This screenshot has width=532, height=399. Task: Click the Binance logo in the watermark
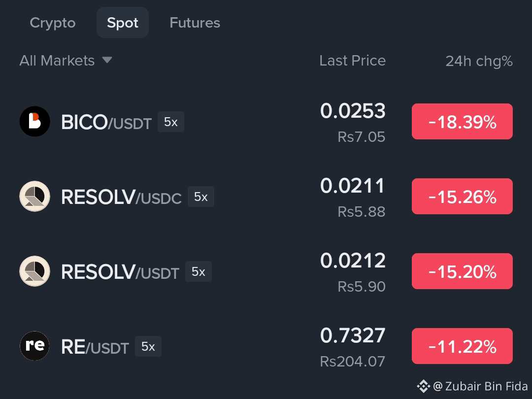click(x=423, y=386)
